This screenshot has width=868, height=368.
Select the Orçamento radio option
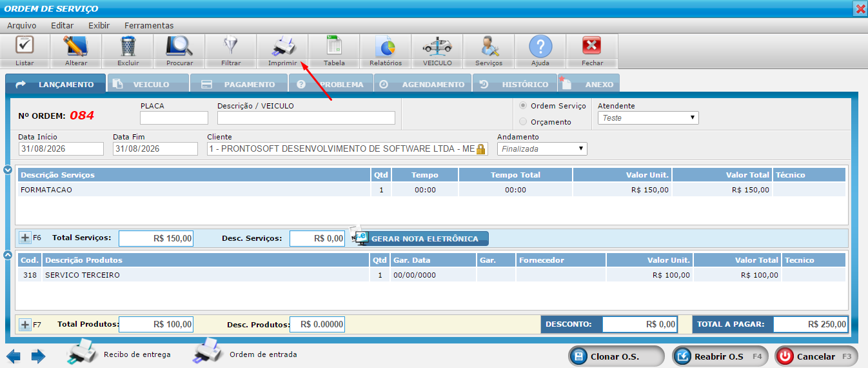coord(523,122)
